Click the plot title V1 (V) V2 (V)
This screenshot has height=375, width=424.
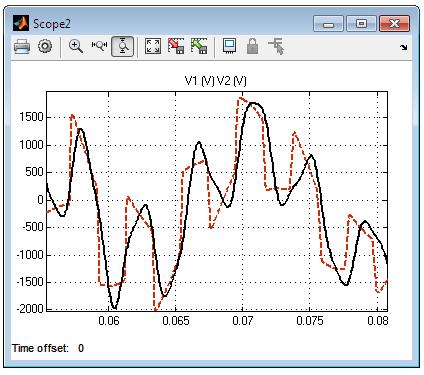point(216,81)
